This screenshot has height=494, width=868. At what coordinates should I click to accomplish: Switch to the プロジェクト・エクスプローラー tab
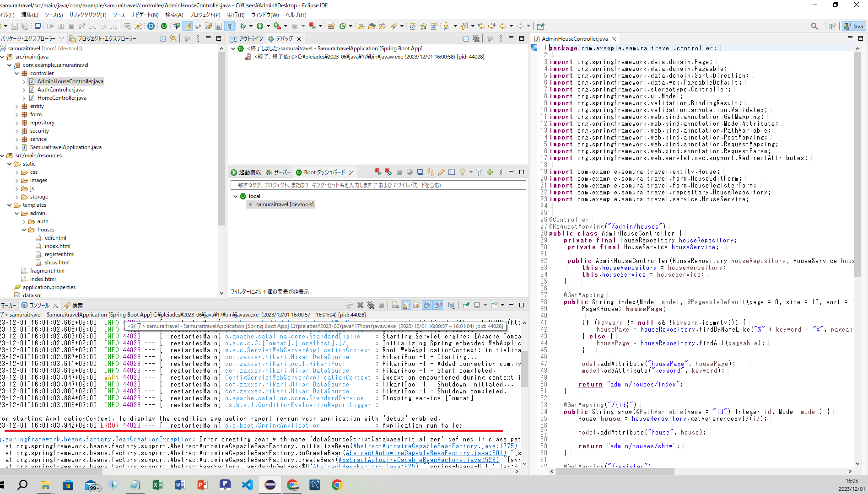point(102,39)
